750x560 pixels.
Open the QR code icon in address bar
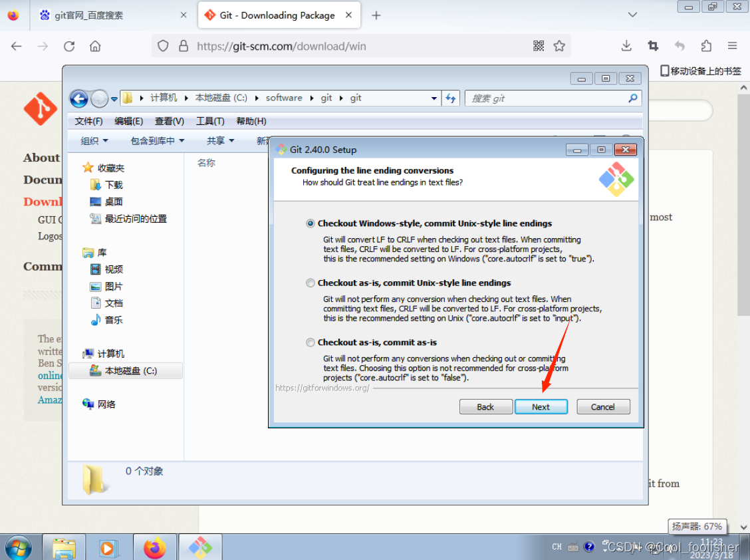click(x=539, y=46)
